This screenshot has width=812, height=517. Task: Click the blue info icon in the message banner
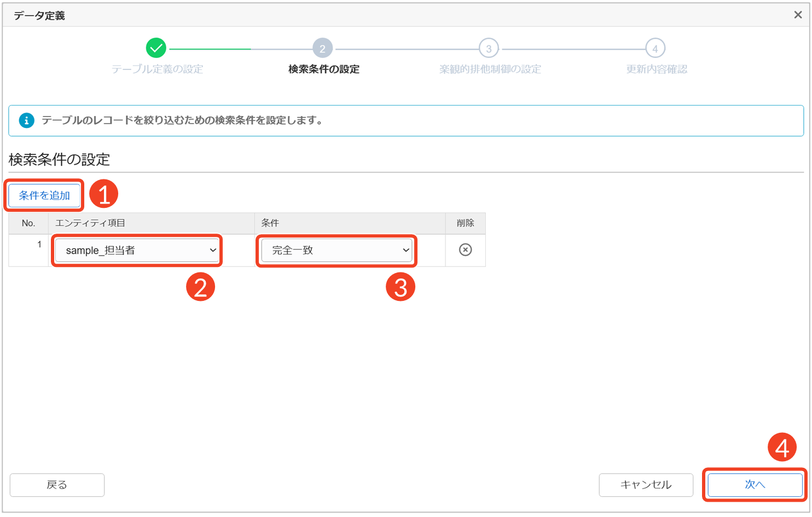(26, 120)
